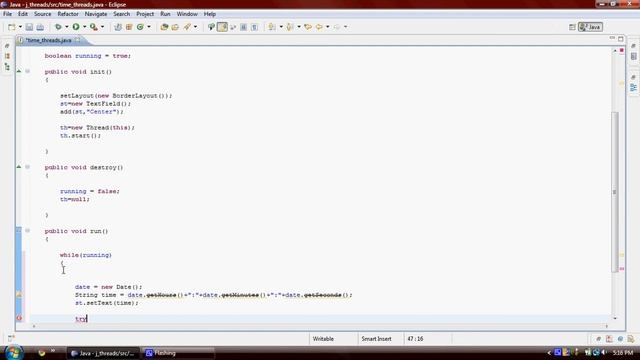Open Next Annotation dropdown arrow

(x=281, y=27)
